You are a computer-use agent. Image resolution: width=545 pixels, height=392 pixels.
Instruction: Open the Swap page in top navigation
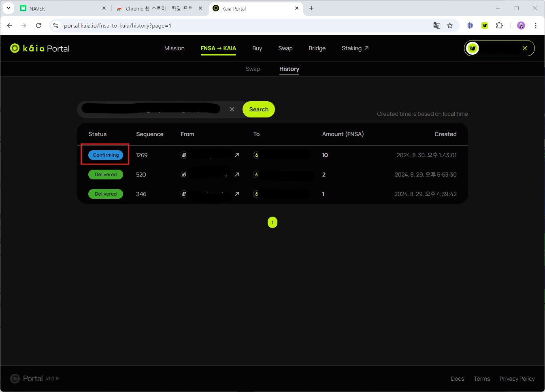pyautogui.click(x=285, y=48)
